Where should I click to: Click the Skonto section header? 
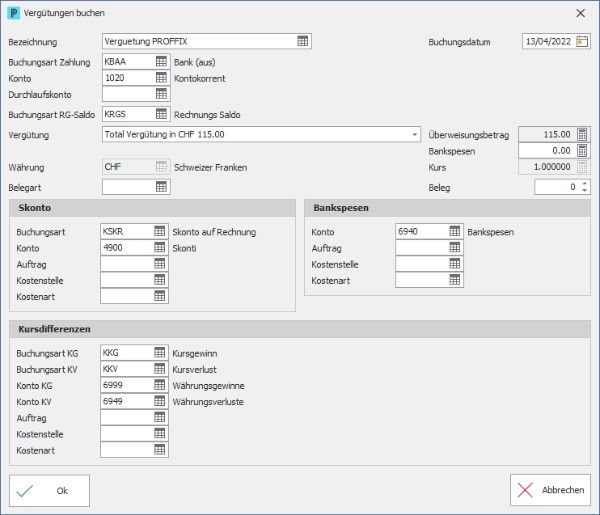[x=152, y=208]
